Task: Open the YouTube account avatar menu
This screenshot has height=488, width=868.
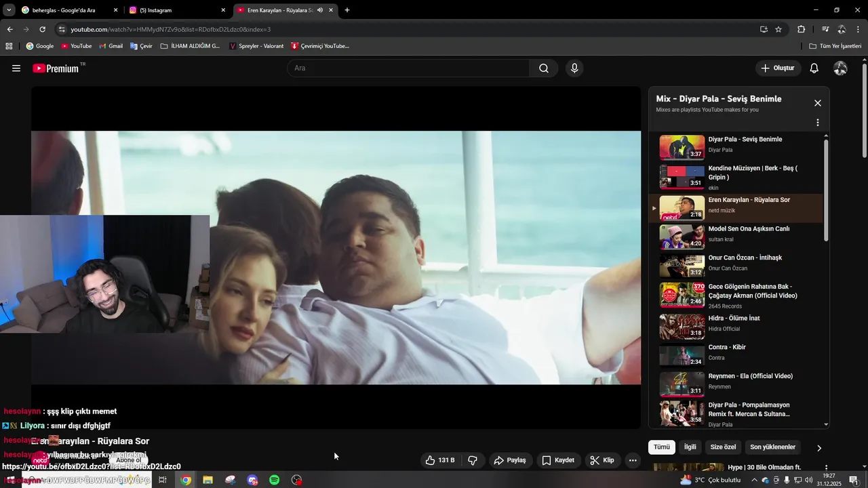Action: click(840, 68)
